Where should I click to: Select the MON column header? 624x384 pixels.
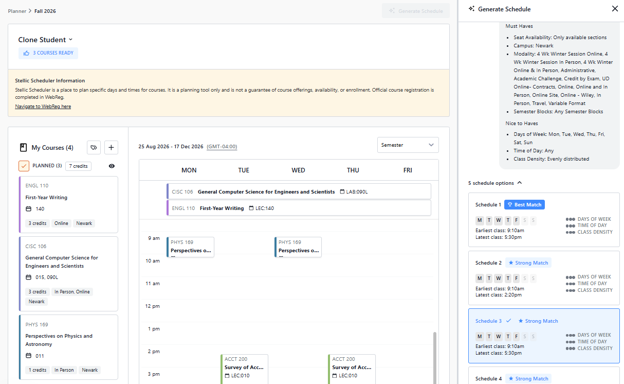point(189,170)
